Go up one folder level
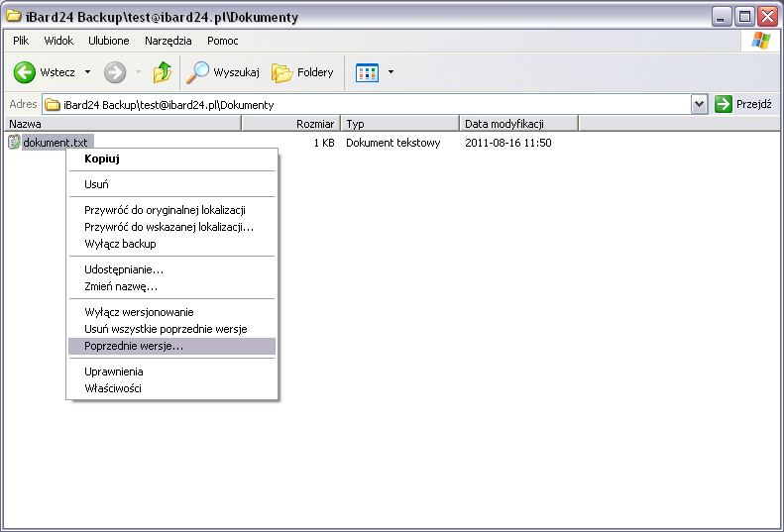The width and height of the screenshot is (784, 532). pyautogui.click(x=162, y=72)
